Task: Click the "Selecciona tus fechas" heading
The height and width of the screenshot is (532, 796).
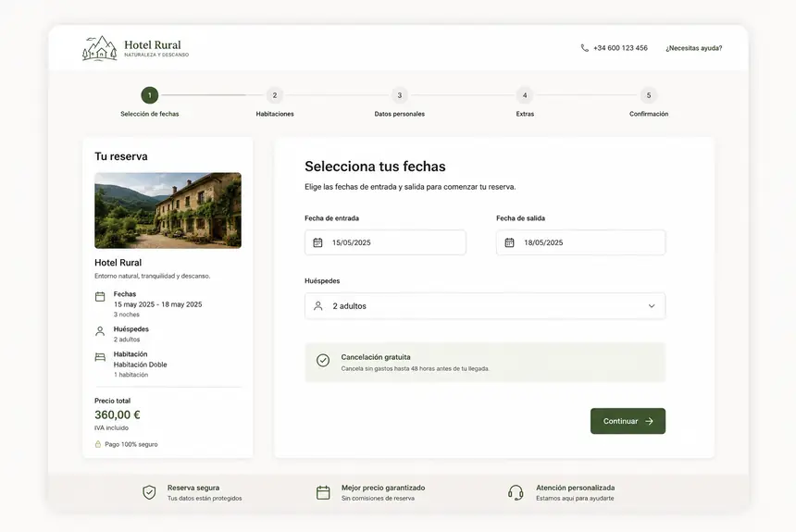Action: 375,167
